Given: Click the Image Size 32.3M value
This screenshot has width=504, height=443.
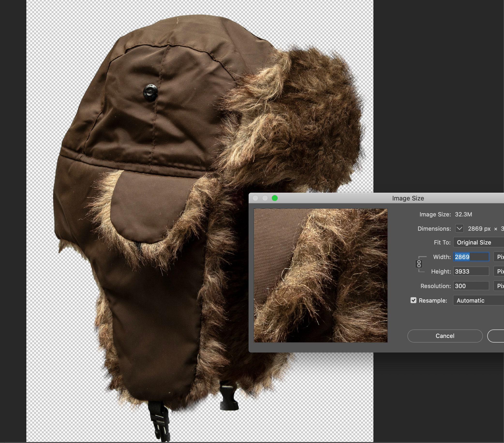Looking at the screenshot, I should [x=463, y=214].
